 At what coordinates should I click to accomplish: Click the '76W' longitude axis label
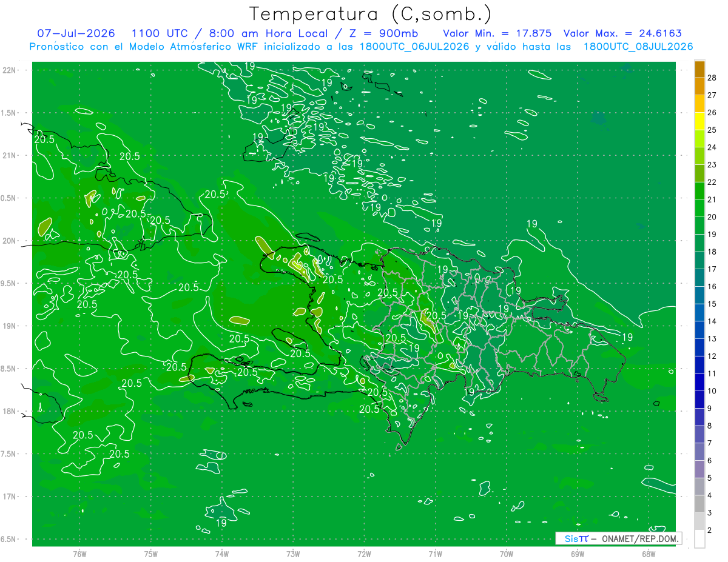[79, 554]
